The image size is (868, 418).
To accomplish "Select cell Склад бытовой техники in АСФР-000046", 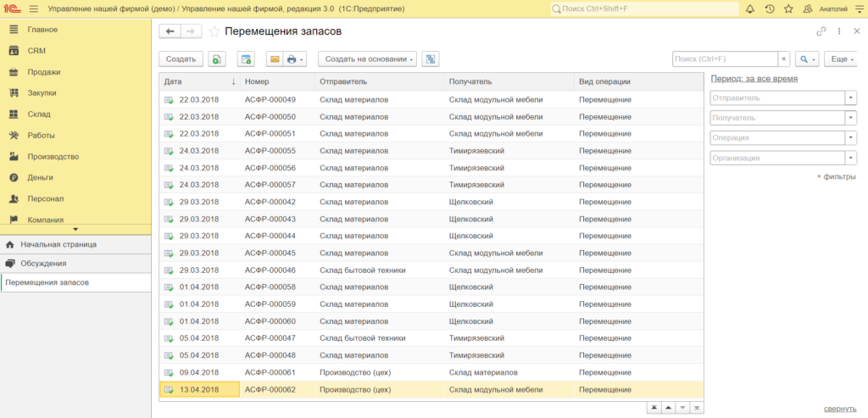I will 379,270.
